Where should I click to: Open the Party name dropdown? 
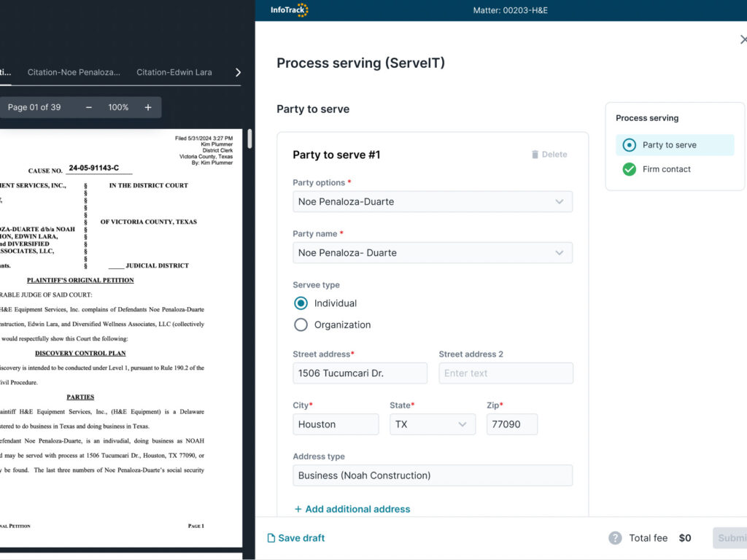433,252
